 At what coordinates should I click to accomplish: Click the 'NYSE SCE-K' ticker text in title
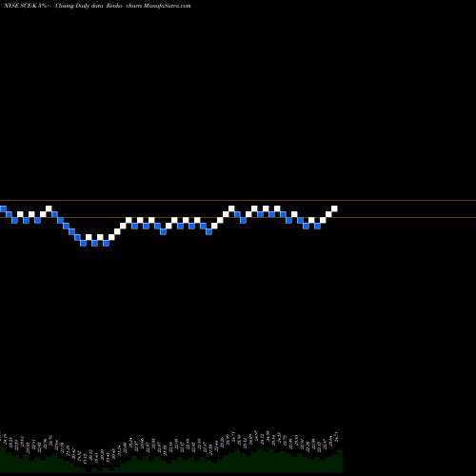click(21, 6)
